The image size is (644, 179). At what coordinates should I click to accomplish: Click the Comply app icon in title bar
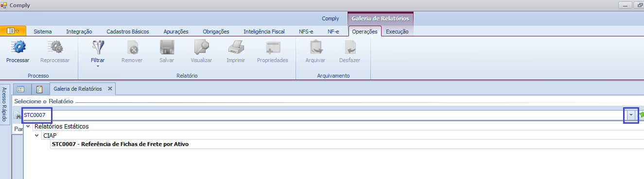[4, 5]
